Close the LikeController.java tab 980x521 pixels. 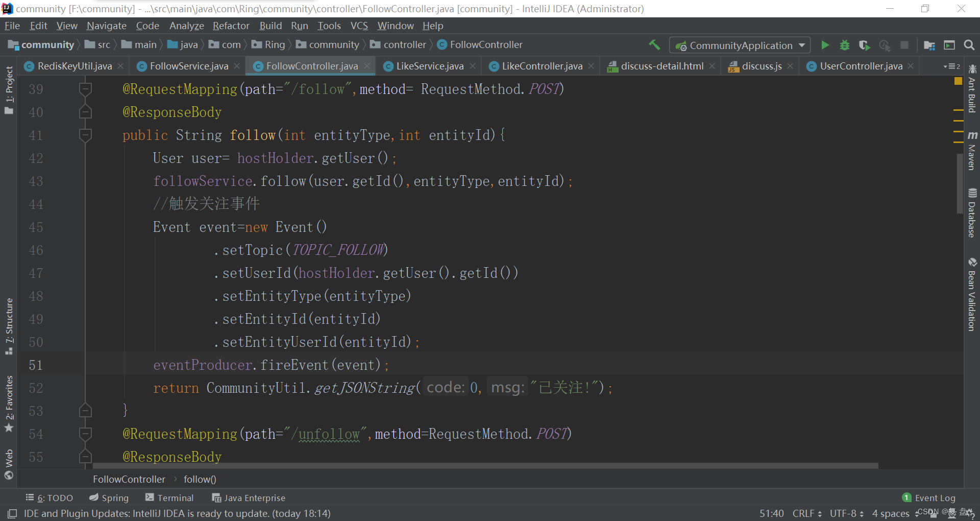(591, 66)
